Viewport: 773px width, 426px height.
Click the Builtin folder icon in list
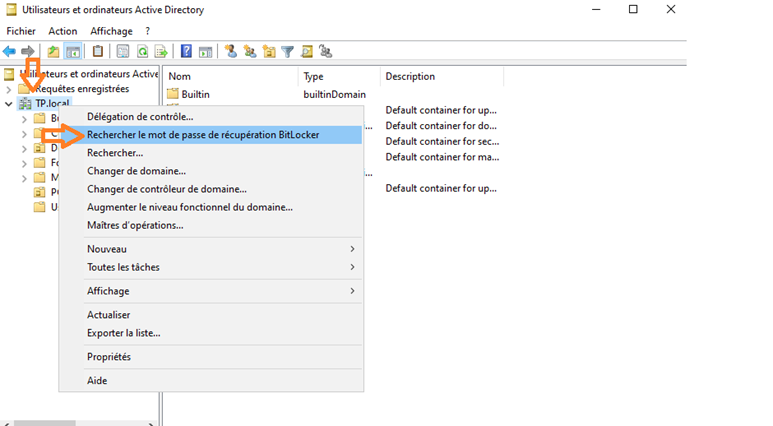173,94
